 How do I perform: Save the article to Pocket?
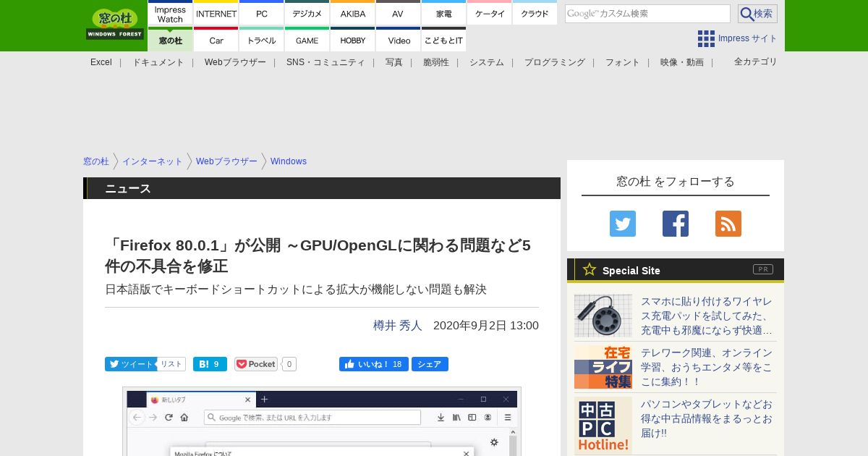(x=256, y=364)
